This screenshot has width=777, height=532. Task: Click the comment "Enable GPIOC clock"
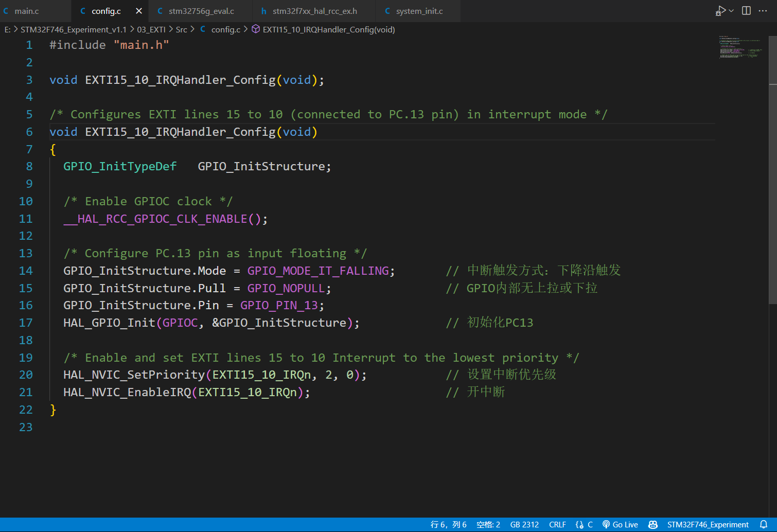coord(148,202)
